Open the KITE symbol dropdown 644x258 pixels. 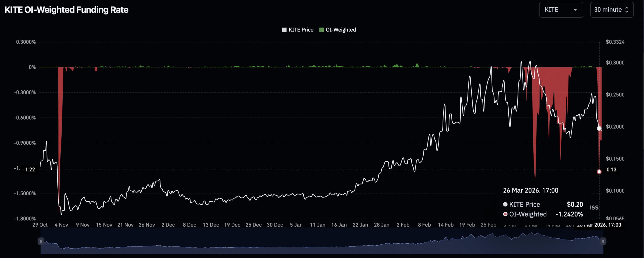(560, 10)
